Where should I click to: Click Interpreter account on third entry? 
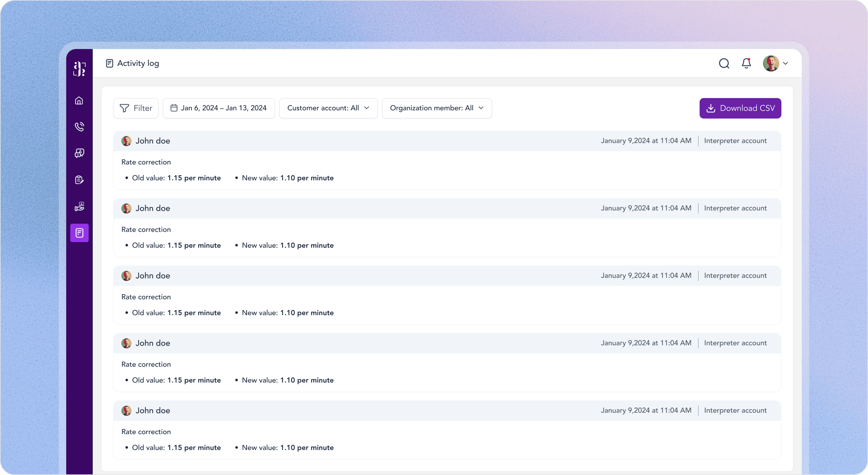coord(735,276)
